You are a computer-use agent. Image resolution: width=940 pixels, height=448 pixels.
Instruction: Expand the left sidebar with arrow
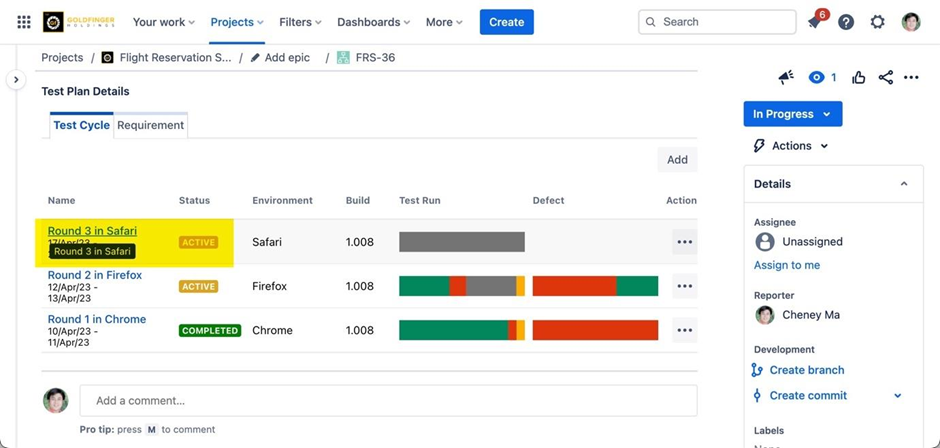(x=16, y=80)
